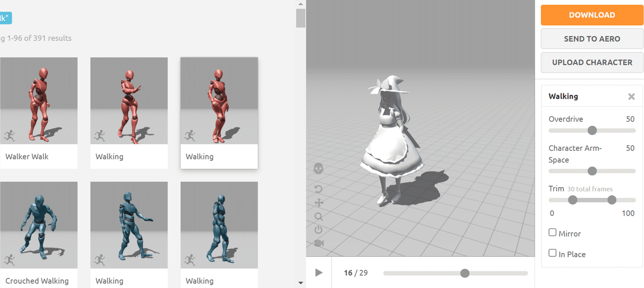Select the Walker Walk animation thumbnail

point(39,101)
